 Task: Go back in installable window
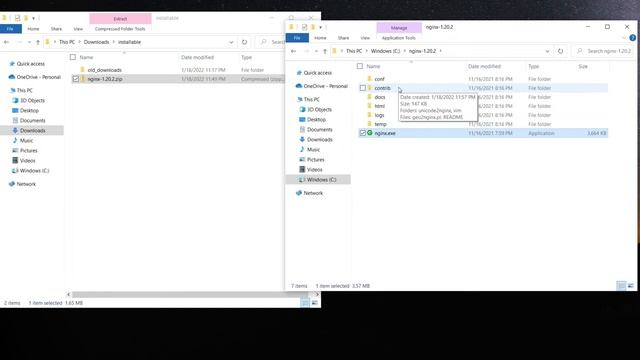(7, 42)
